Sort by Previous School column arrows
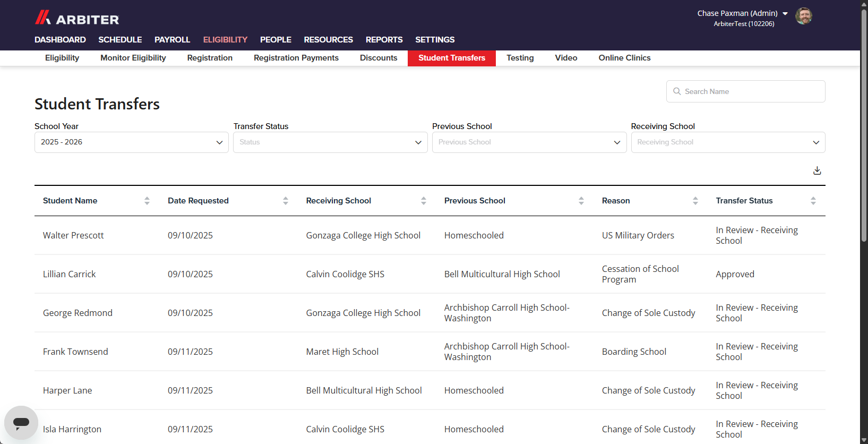Screen dimensions: 868x444 (x=581, y=201)
